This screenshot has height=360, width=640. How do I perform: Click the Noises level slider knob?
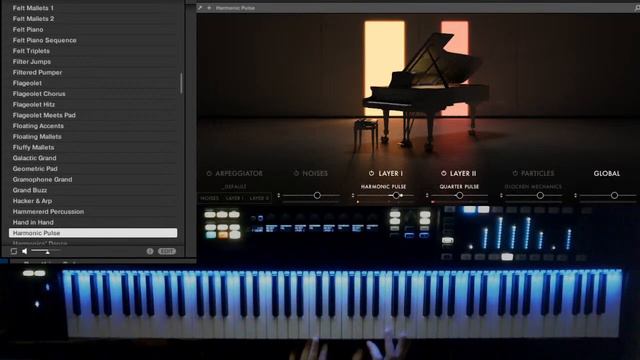click(317, 196)
